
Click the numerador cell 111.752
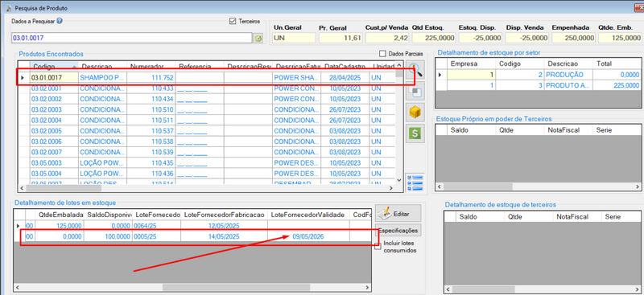[151, 77]
